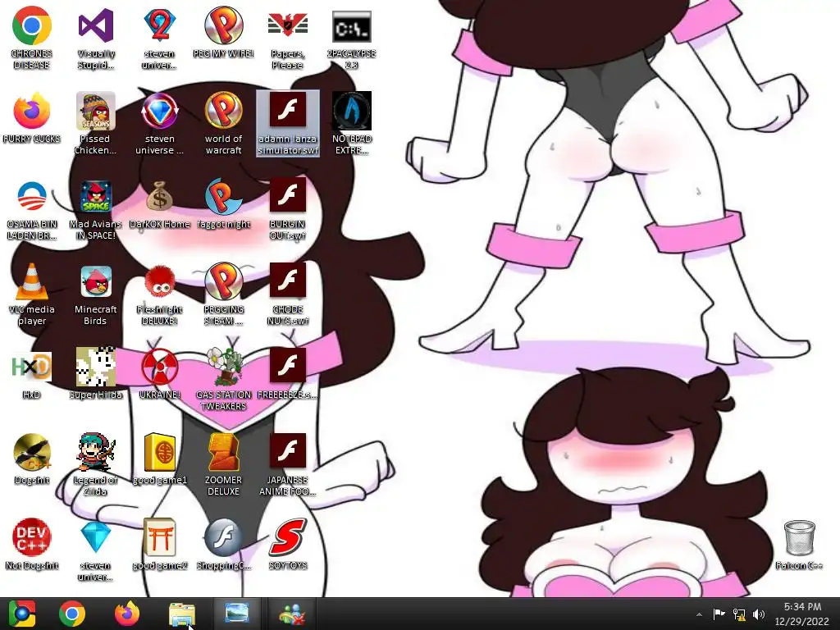Viewport: 840px width, 630px height.
Task: Click the network status tray icon
Action: point(739,614)
